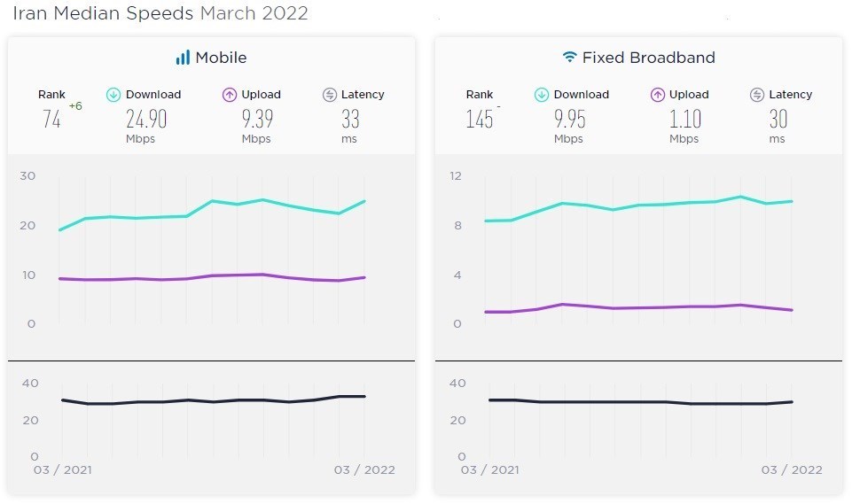Click the Mobile Latency icon
The height and width of the screenshot is (504, 852).
pos(330,95)
